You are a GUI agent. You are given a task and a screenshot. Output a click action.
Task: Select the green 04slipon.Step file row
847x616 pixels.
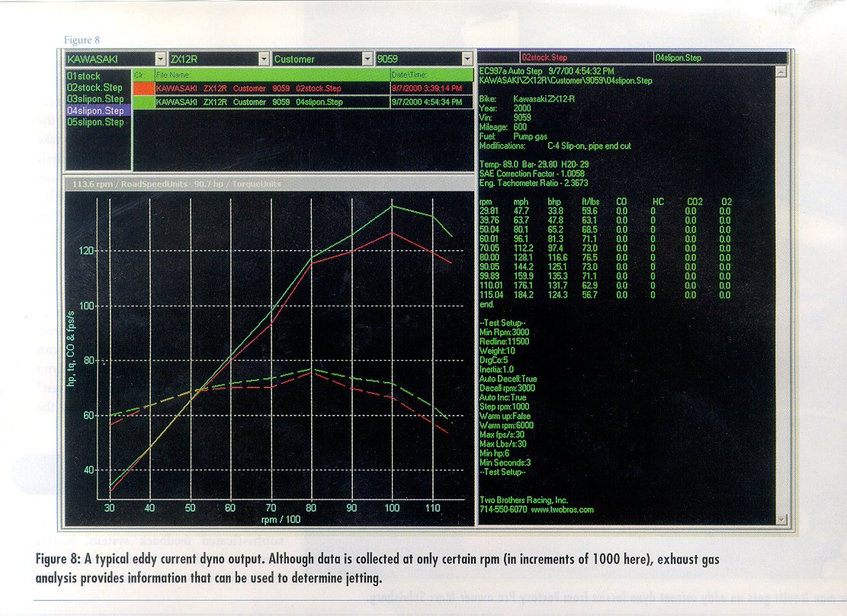[303, 101]
